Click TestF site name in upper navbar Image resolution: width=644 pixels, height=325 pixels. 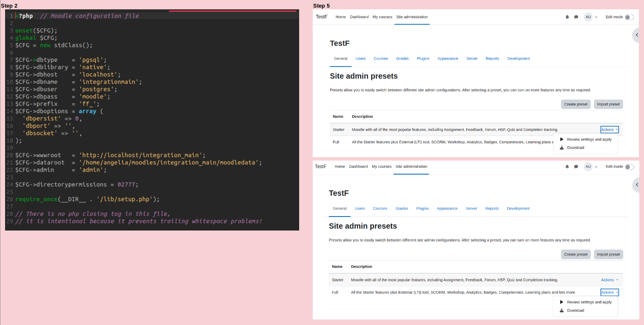pos(322,17)
